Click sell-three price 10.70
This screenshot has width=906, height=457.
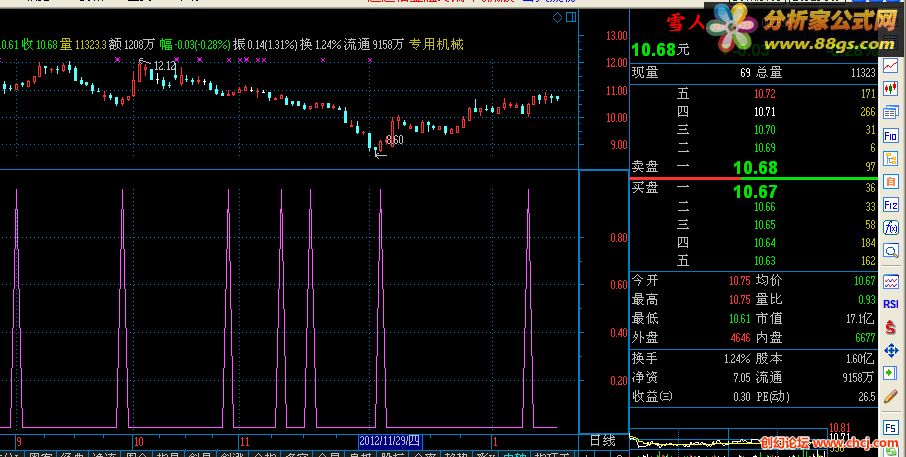(x=764, y=130)
